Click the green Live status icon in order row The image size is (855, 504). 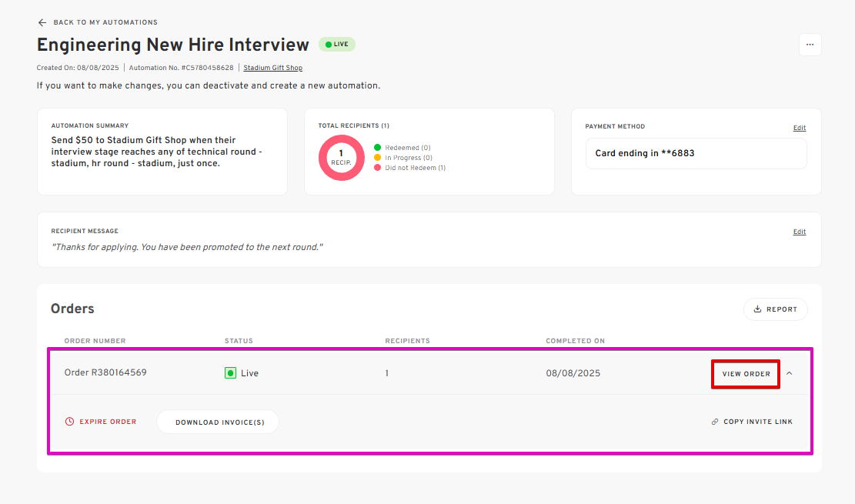pos(230,373)
